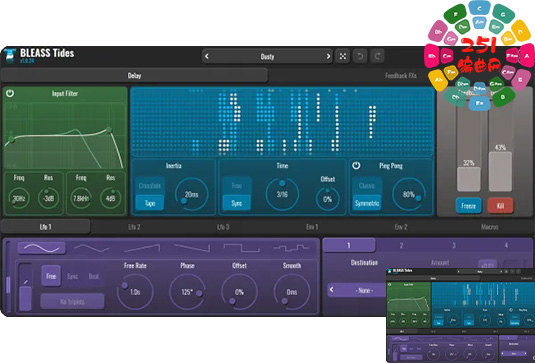Click the Smooth 0ms knob

pyautogui.click(x=292, y=292)
